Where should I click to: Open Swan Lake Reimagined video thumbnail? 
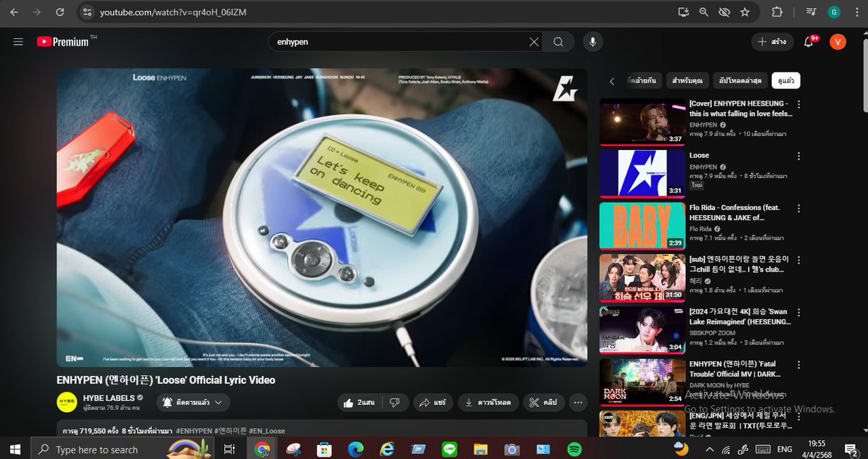(642, 329)
